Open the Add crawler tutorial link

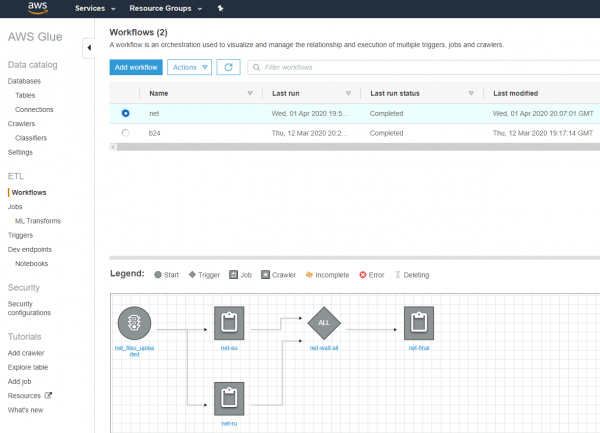point(25,353)
